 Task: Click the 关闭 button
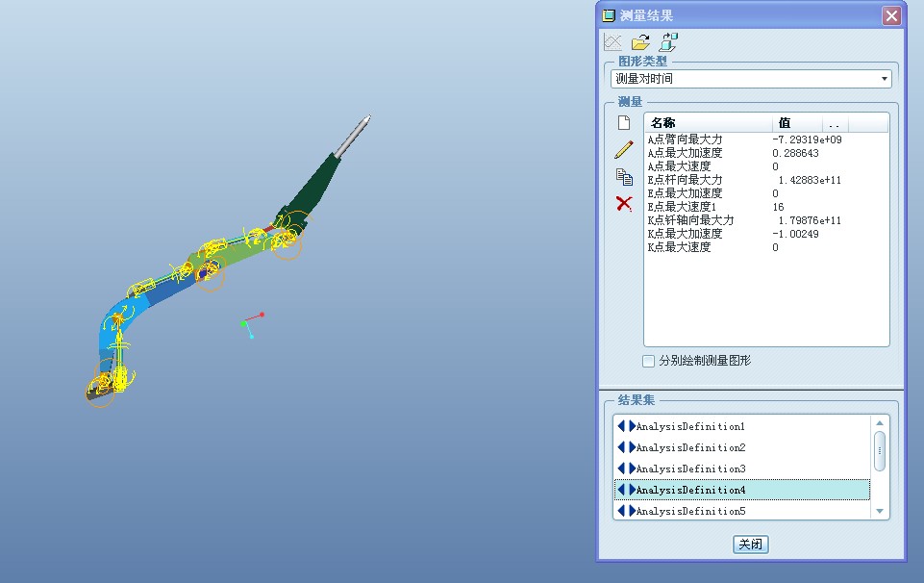point(751,545)
